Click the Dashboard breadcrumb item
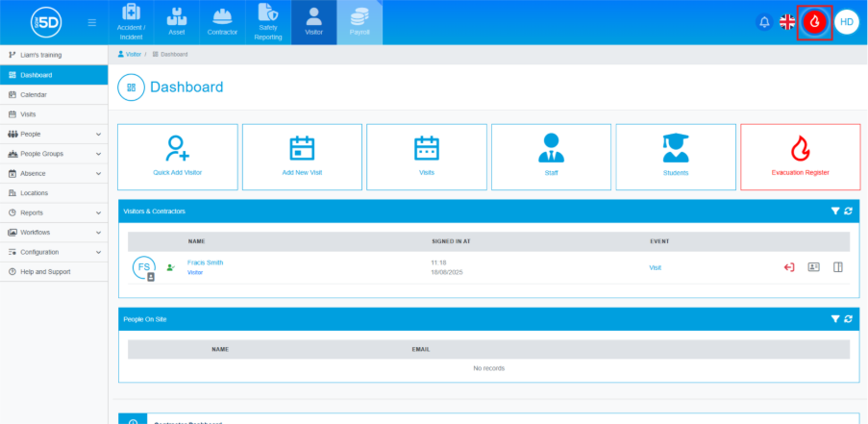Image resolution: width=868 pixels, height=424 pixels. tap(170, 54)
